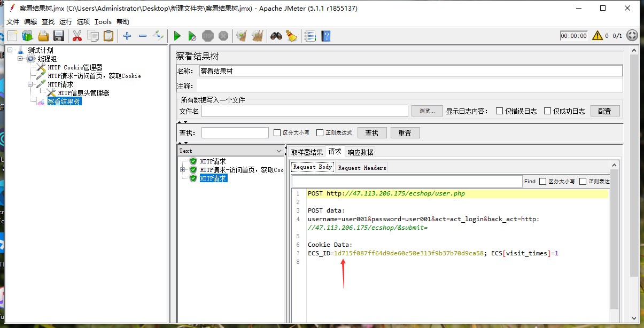The width and height of the screenshot is (644, 328).
Task: Click the 配置 button
Action: pos(604,111)
